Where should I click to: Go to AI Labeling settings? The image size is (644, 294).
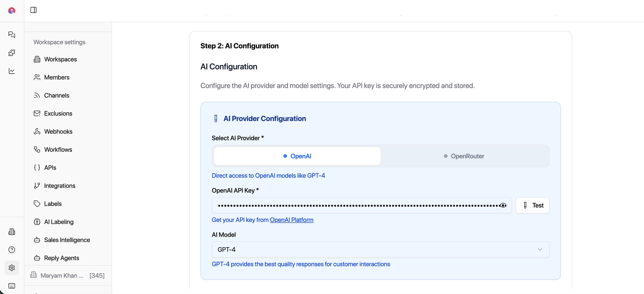[x=59, y=222]
